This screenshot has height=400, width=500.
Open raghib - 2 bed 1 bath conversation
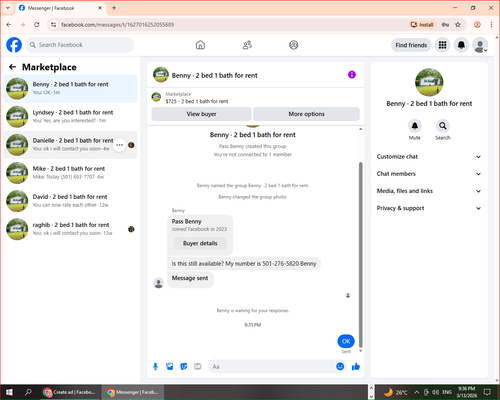click(70, 229)
